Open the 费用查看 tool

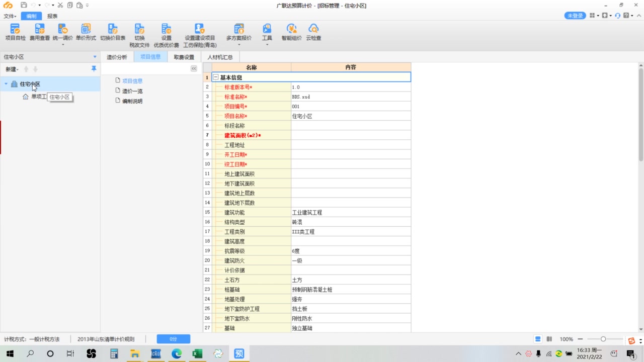tap(40, 29)
